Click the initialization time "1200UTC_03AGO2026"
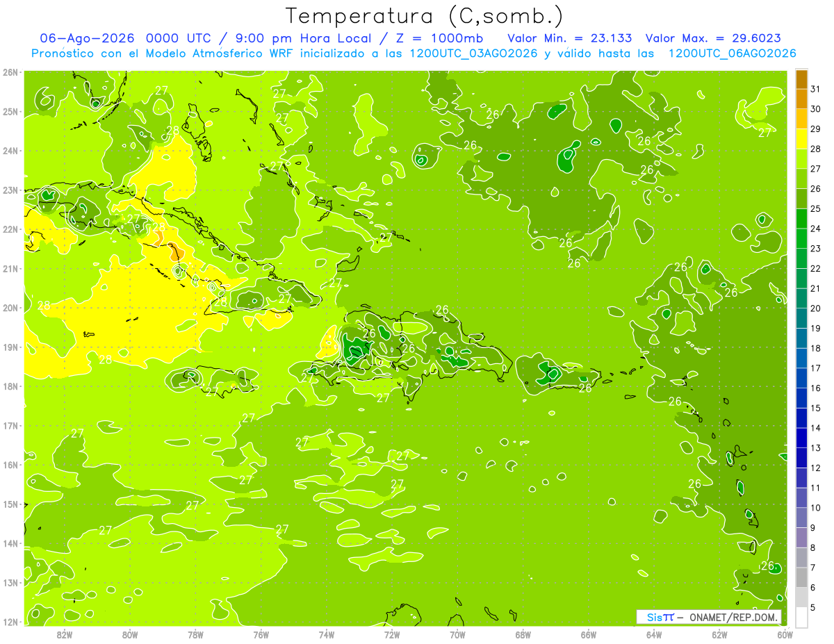834x644 pixels. pos(473,53)
